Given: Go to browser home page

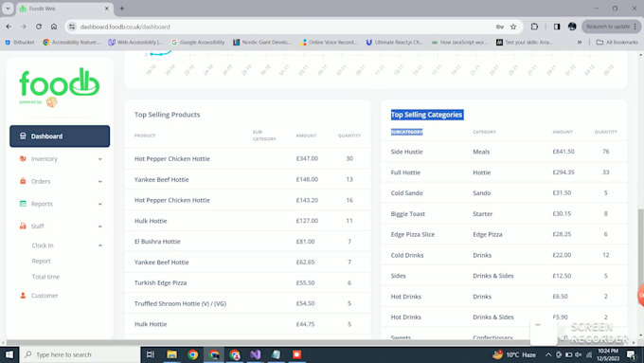Looking at the screenshot, I should pos(54,27).
